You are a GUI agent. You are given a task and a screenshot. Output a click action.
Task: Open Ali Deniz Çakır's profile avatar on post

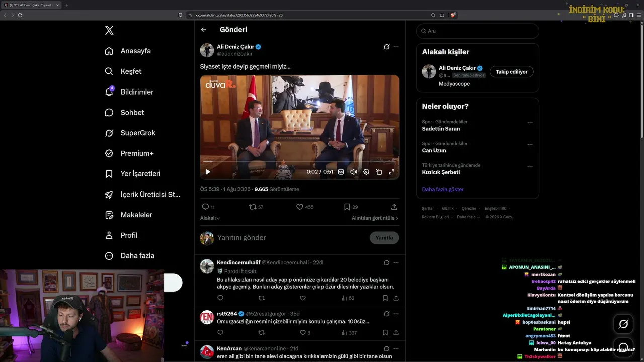point(207,50)
